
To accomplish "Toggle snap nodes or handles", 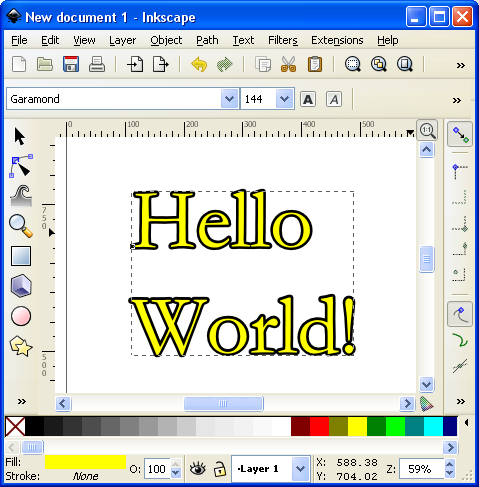I will pyautogui.click(x=460, y=314).
